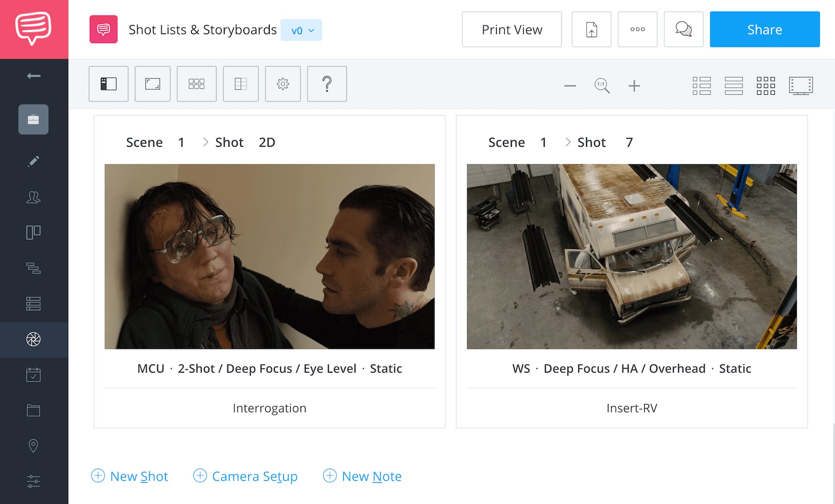Click the Static label under Shot 2D

pyautogui.click(x=386, y=368)
